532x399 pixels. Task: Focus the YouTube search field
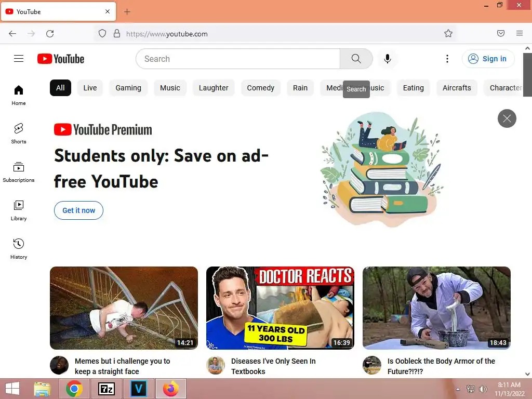[238, 59]
